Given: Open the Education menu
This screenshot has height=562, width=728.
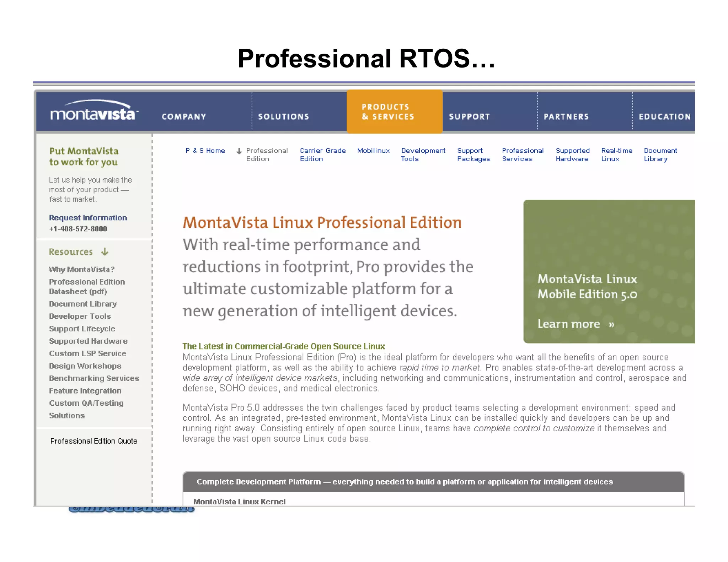Looking at the screenshot, I should pyautogui.click(x=665, y=117).
